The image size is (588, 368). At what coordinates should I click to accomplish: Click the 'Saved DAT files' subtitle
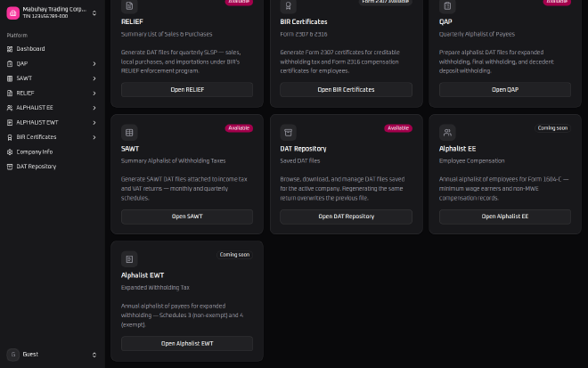[x=300, y=161]
